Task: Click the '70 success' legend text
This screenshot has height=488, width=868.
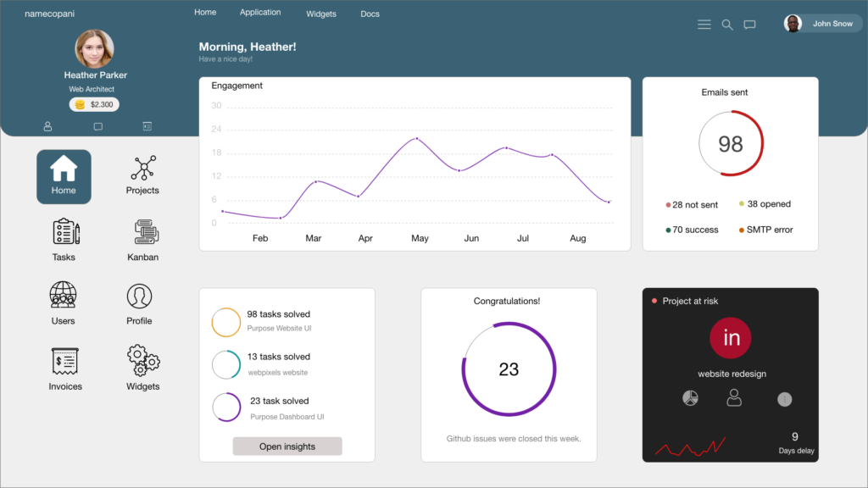Action: (x=695, y=230)
